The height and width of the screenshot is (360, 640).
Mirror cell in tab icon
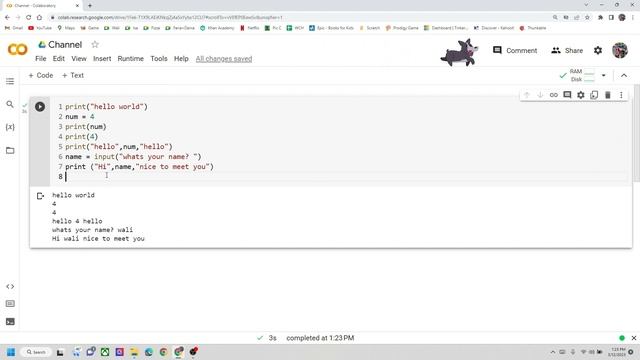click(594, 95)
